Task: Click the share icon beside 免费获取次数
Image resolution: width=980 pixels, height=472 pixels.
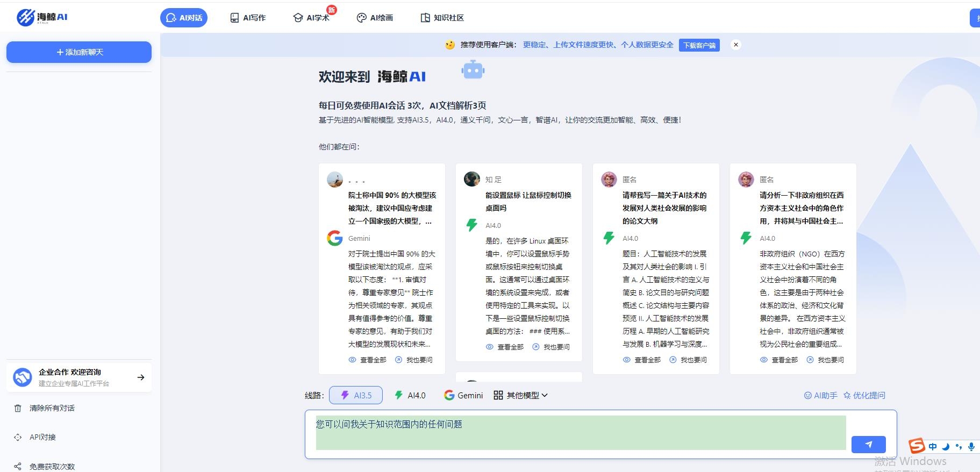Action: (x=18, y=466)
